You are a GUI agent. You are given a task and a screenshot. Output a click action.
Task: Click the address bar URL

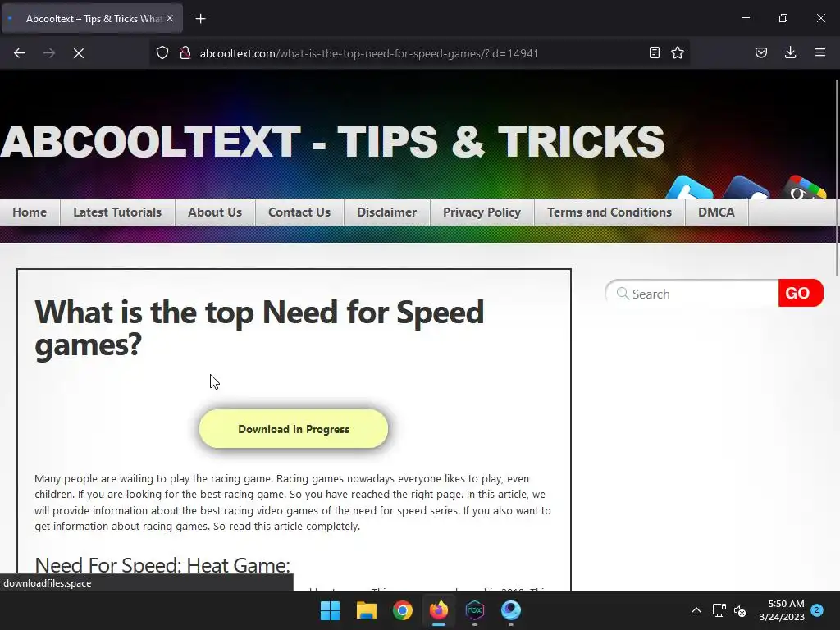(369, 53)
